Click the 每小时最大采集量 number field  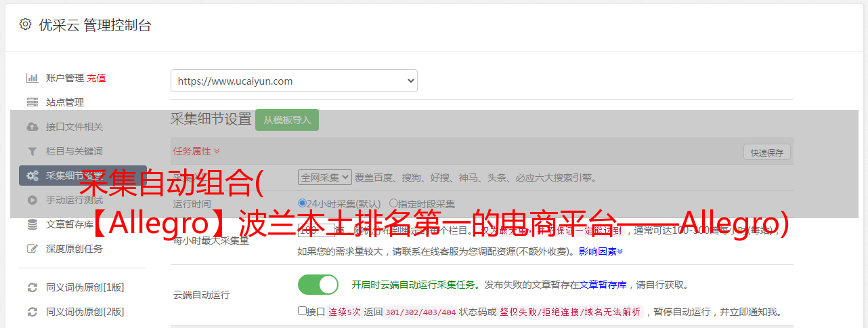(x=316, y=231)
